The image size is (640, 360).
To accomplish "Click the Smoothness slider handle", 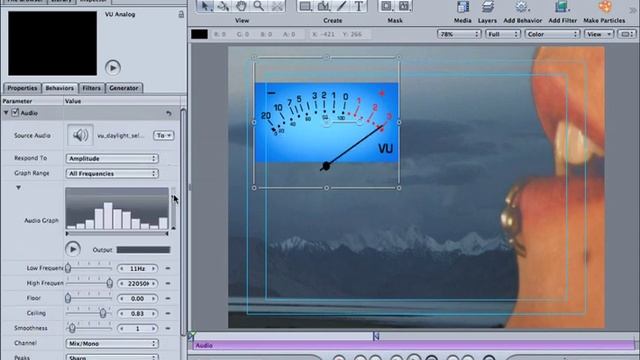I will click(x=72, y=328).
